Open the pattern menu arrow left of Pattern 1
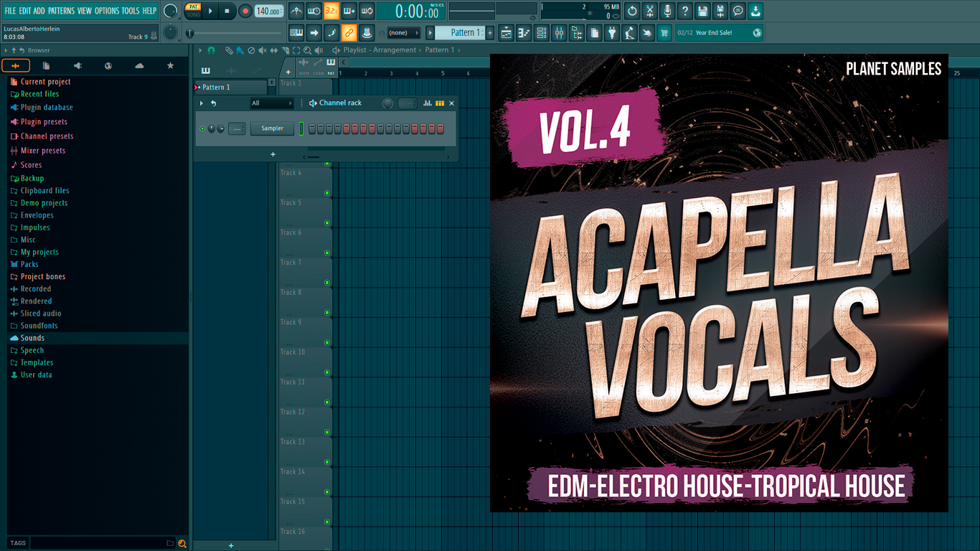Screen dimensions: 980x551 pyautogui.click(x=430, y=32)
